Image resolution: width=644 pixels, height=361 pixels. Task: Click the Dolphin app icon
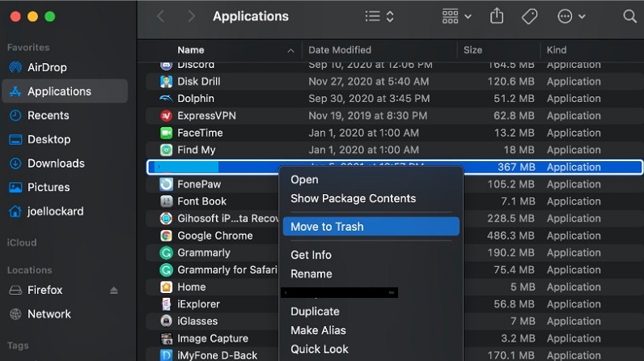pos(166,99)
